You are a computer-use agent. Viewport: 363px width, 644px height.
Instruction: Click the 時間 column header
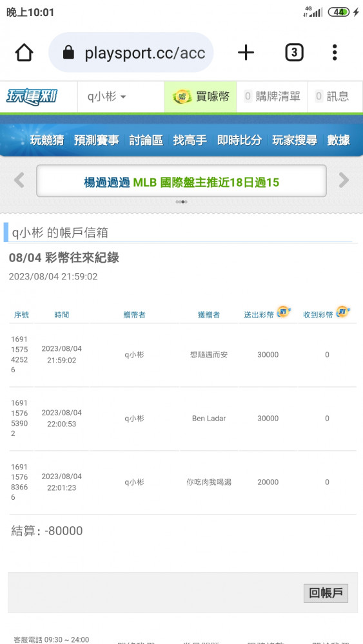point(62,315)
